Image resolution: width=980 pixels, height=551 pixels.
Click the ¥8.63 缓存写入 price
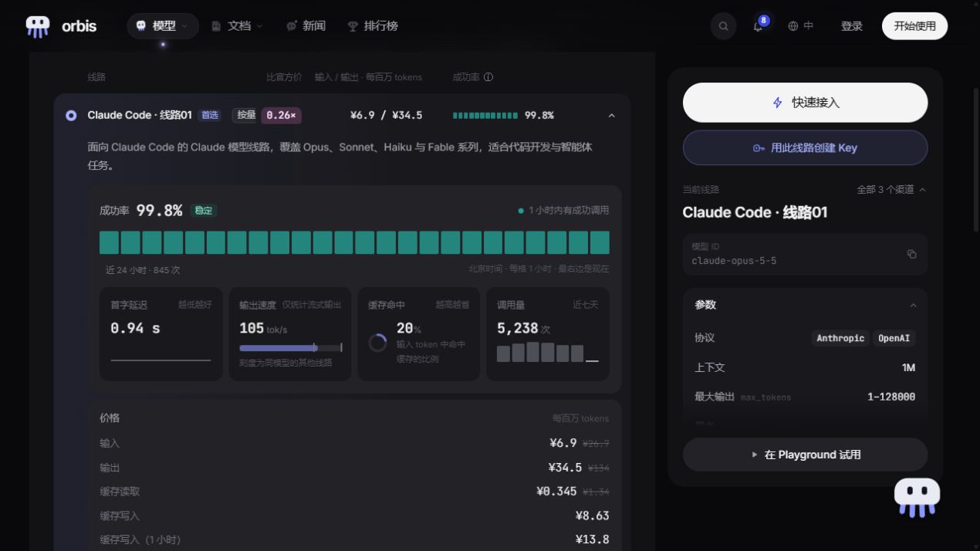pyautogui.click(x=592, y=516)
